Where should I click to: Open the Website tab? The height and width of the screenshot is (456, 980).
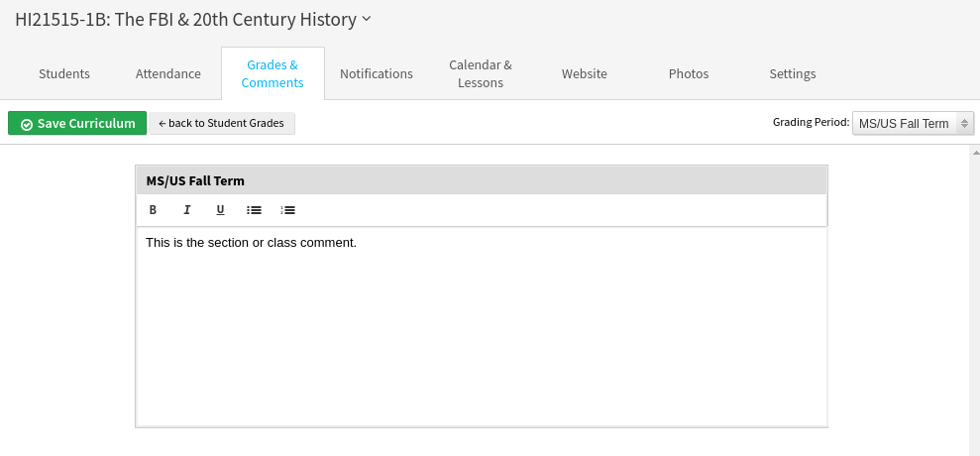[585, 73]
